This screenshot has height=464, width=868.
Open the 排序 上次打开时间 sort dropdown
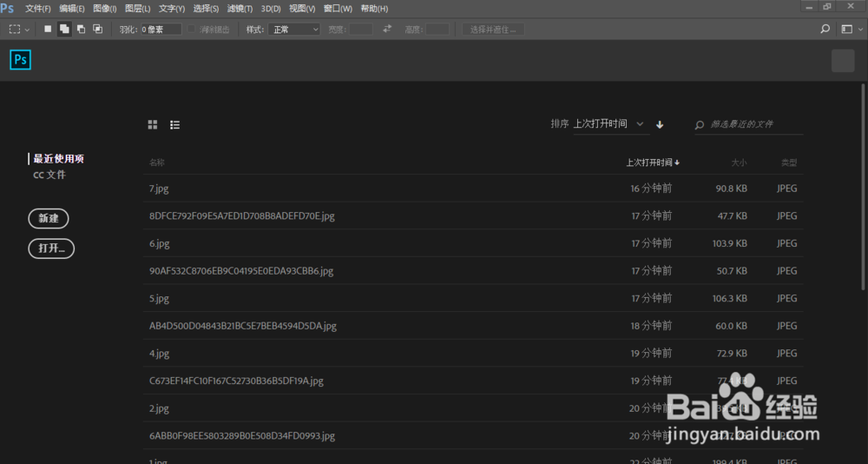(612, 124)
